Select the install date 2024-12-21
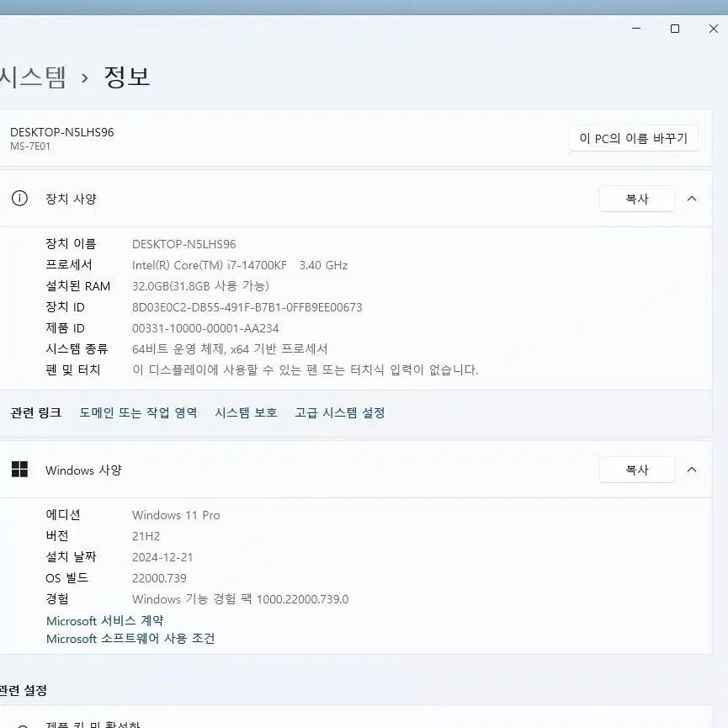This screenshot has width=728, height=728. point(162,557)
